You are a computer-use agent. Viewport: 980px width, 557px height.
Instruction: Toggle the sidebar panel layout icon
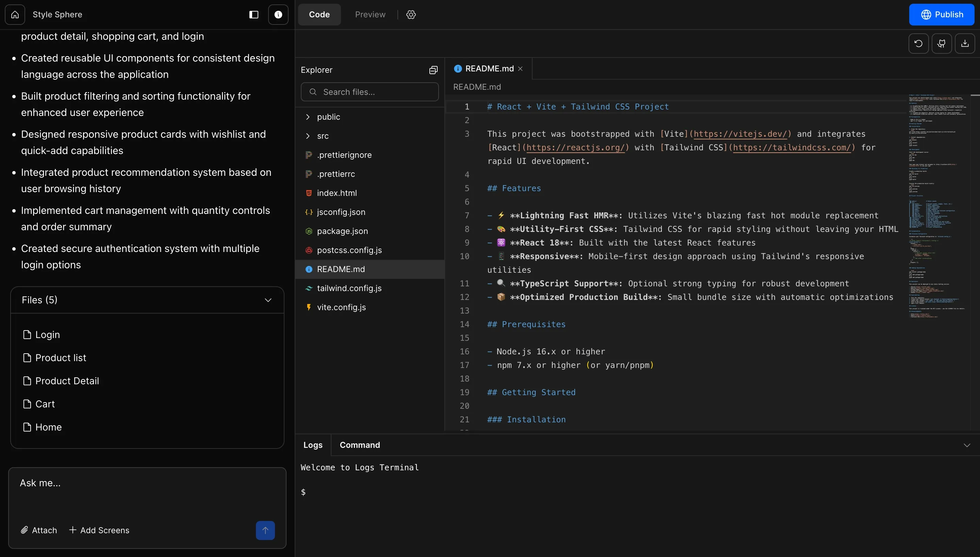pyautogui.click(x=254, y=15)
